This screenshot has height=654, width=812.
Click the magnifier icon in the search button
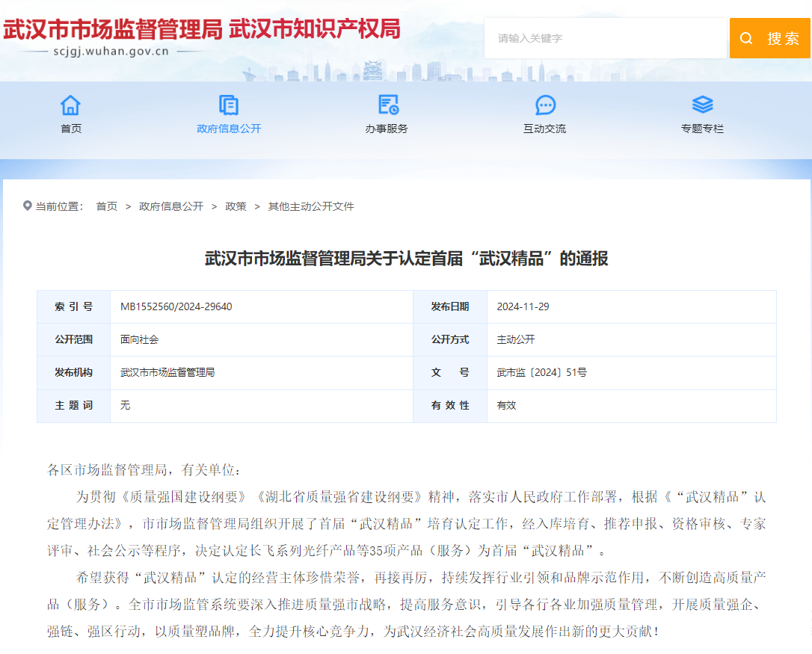[x=745, y=38]
